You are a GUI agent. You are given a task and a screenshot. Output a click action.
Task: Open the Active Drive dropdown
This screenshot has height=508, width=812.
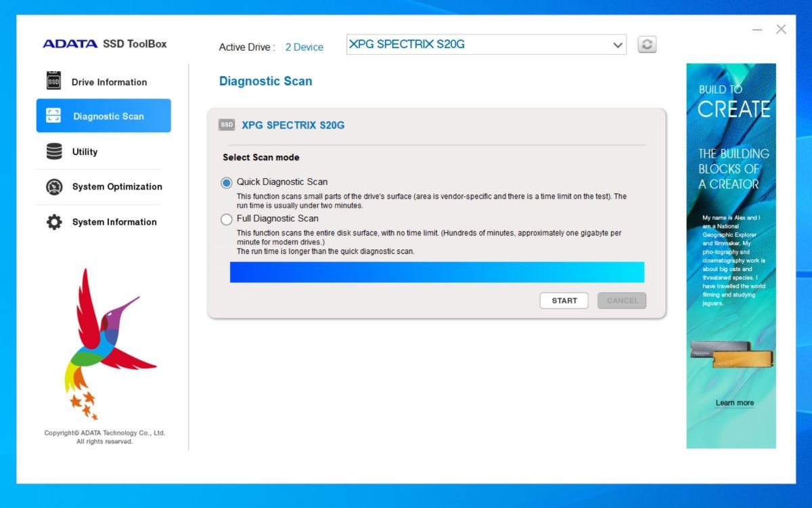(486, 45)
